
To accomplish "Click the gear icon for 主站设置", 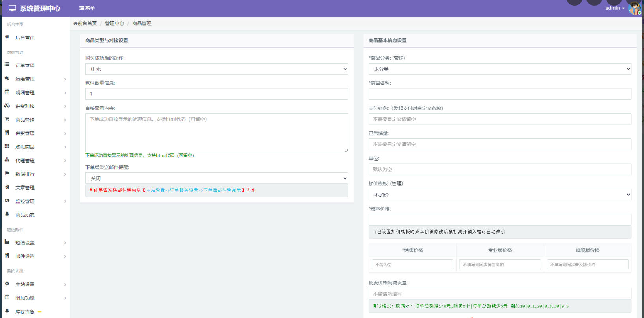I will pyautogui.click(x=7, y=284).
